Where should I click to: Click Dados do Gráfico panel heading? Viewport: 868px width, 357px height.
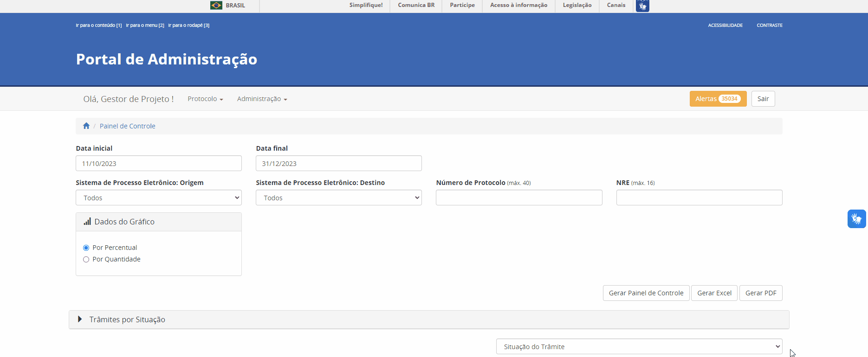[159, 222]
